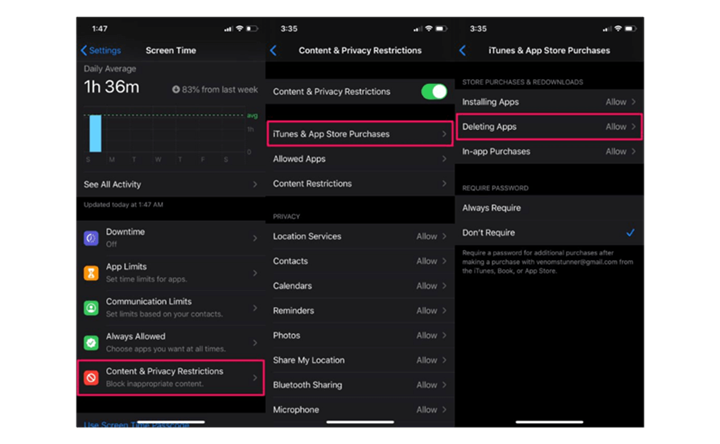Tap the STORE PURCHASES & REDOWNLOADS header
Viewport: 720px width, 444px height.
pyautogui.click(x=523, y=82)
